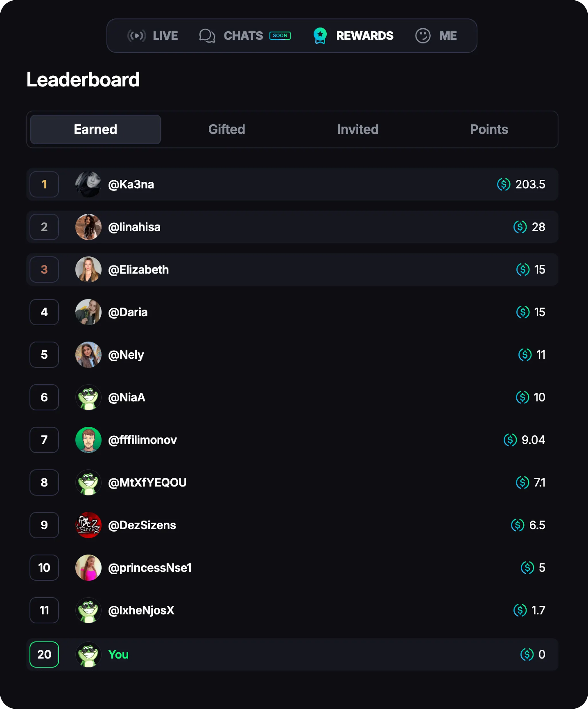Screen dimensions: 588x709
Task: Click your own frog avatar in You row
Action: (x=88, y=654)
